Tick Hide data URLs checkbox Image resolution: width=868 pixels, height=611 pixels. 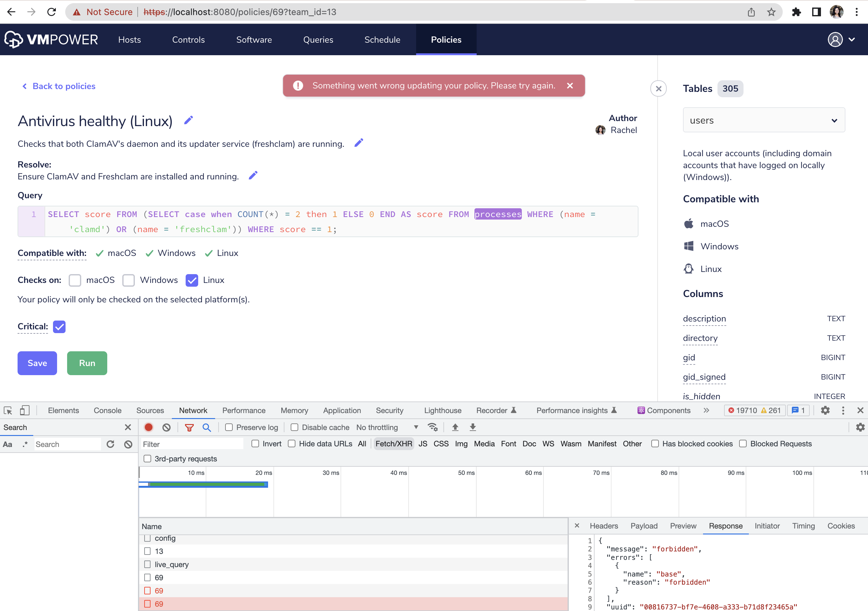coord(291,444)
